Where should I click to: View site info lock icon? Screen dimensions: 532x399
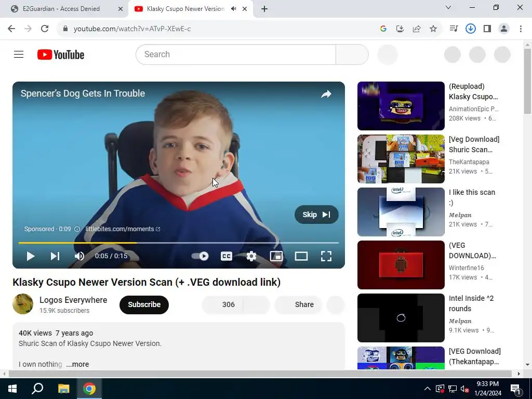65,29
